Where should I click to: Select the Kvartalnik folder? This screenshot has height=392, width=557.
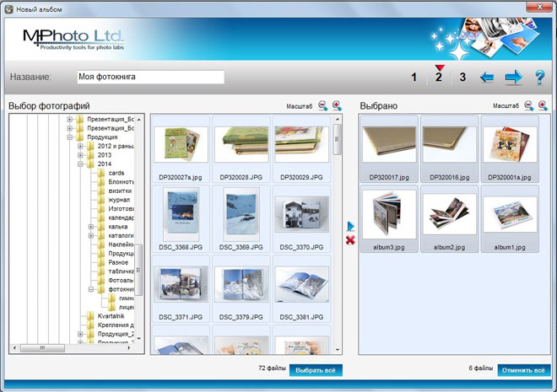point(111,316)
